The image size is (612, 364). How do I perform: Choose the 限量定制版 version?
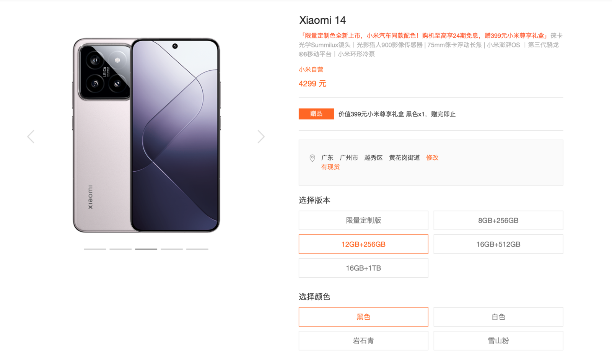click(x=363, y=220)
